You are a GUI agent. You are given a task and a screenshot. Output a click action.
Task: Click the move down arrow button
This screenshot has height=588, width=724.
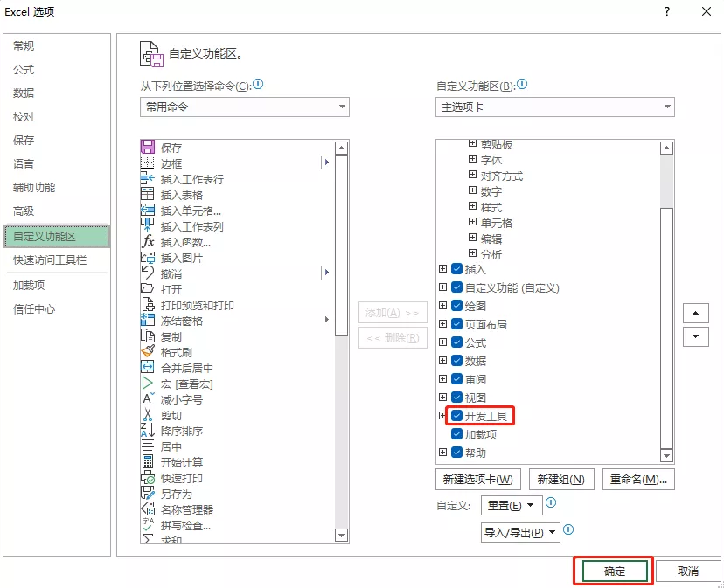(696, 336)
